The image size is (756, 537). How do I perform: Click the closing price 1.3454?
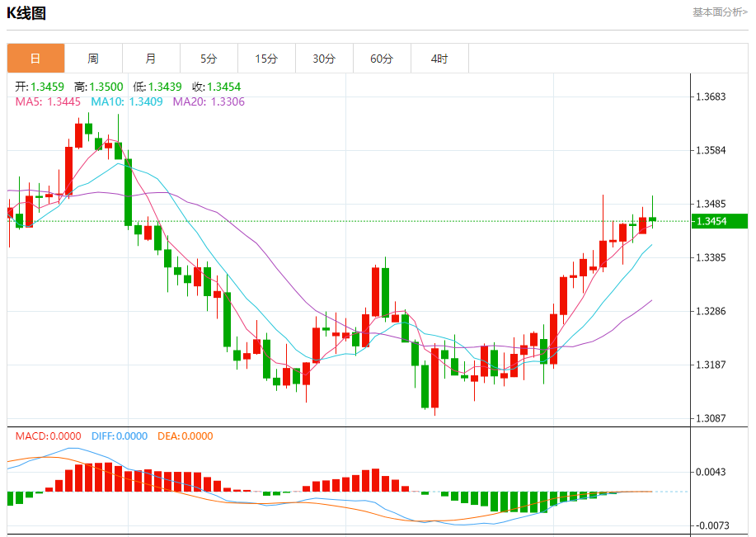[224, 87]
